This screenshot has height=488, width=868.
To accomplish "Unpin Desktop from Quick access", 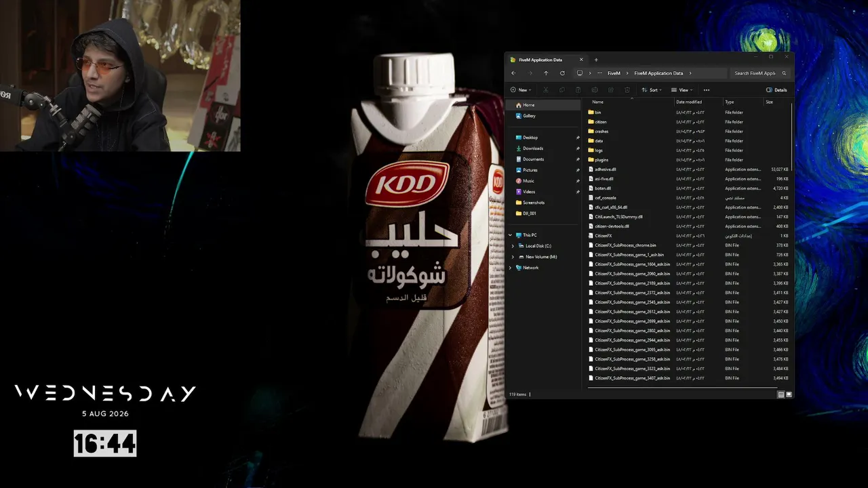I will (x=578, y=138).
